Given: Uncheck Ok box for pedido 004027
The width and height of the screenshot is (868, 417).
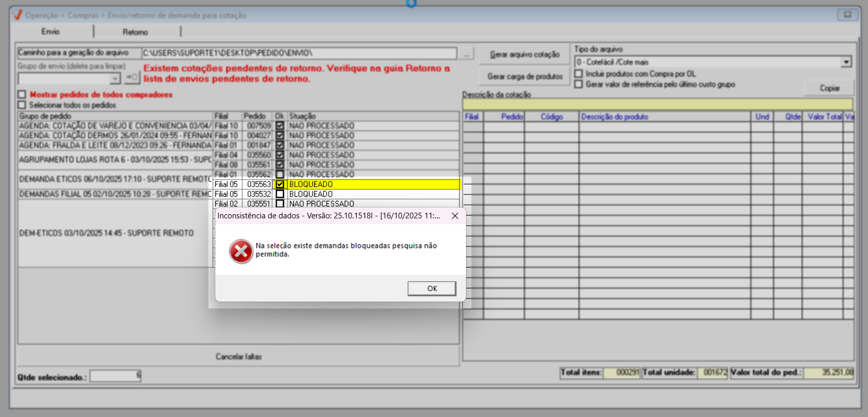Looking at the screenshot, I should click(x=280, y=136).
